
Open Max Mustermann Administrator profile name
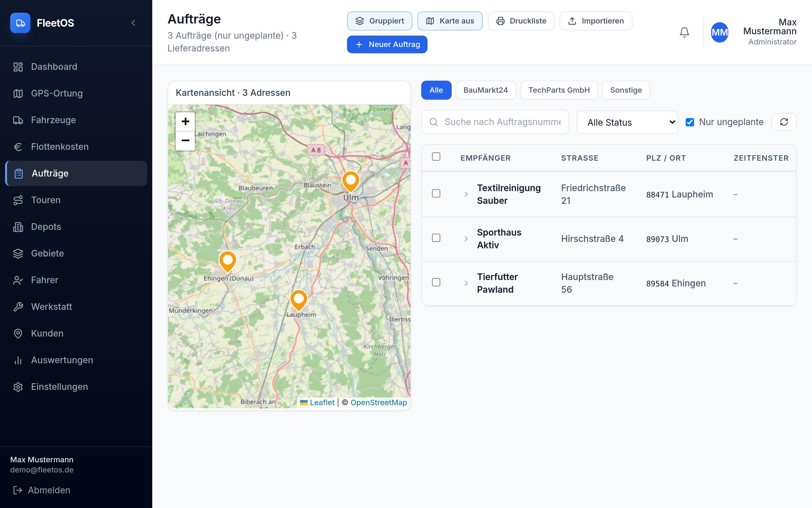tap(770, 32)
